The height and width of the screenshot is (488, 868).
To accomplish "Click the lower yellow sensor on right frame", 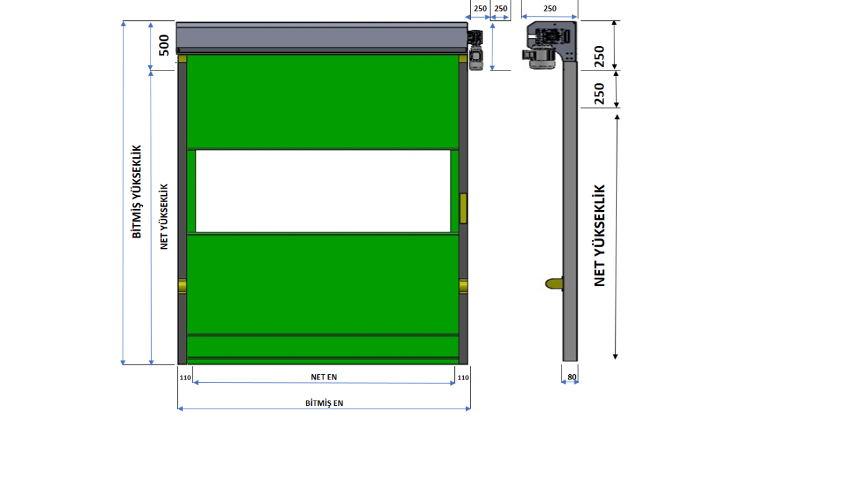I will coord(463,286).
